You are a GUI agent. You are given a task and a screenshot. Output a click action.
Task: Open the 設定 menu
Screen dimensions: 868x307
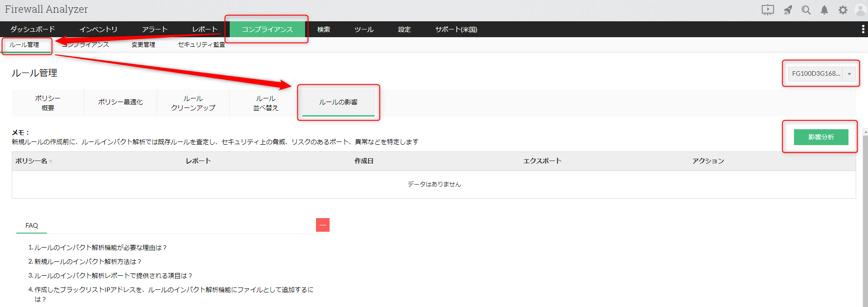[x=404, y=29]
